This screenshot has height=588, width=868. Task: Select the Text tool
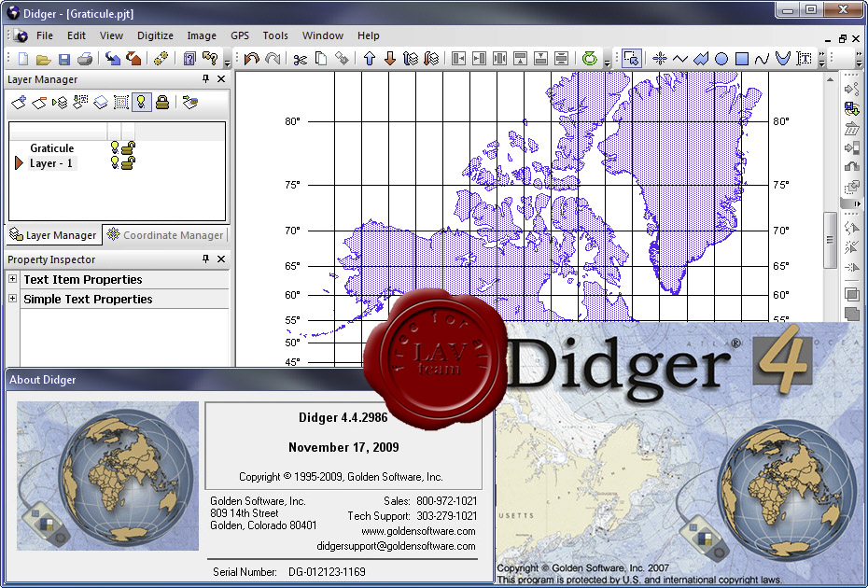coord(804,59)
